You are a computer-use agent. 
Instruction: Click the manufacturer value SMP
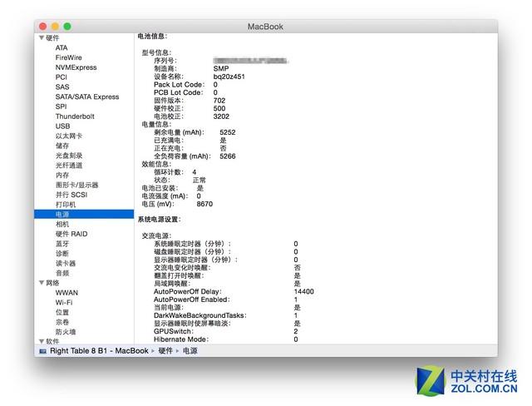(221, 68)
